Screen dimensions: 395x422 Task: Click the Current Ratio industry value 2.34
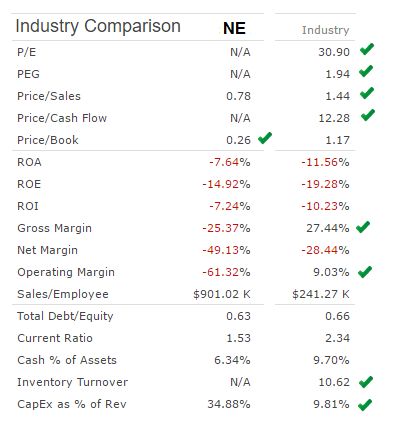click(337, 338)
